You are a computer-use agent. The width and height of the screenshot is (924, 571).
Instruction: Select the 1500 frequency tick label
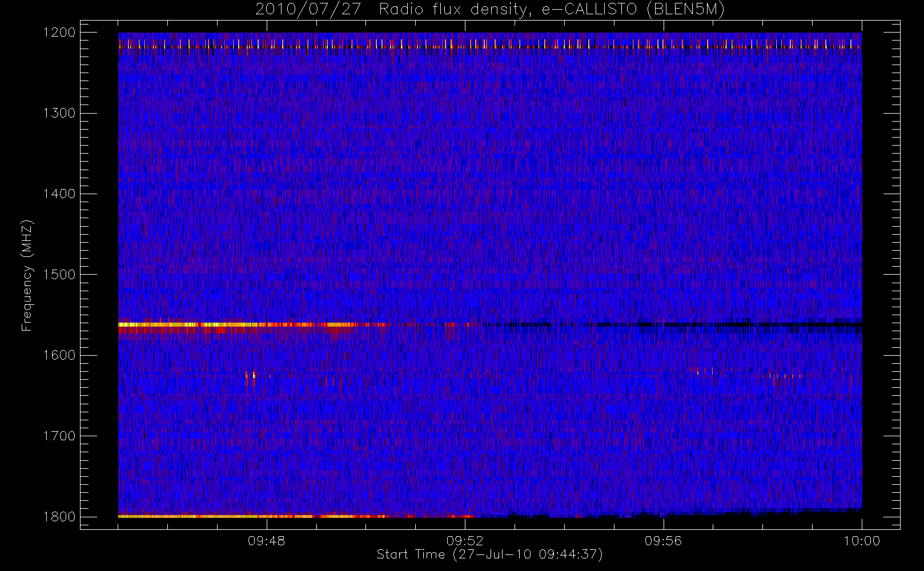tap(59, 274)
